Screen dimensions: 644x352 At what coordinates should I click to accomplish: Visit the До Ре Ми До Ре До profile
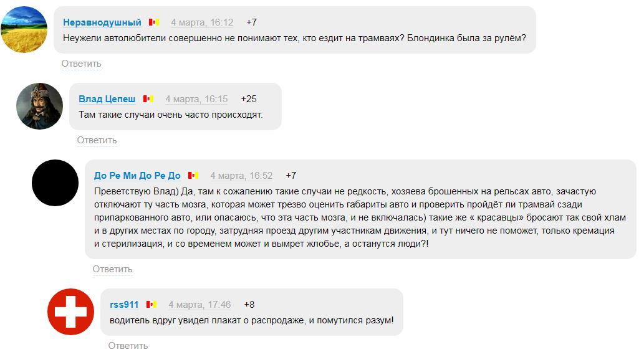point(137,176)
